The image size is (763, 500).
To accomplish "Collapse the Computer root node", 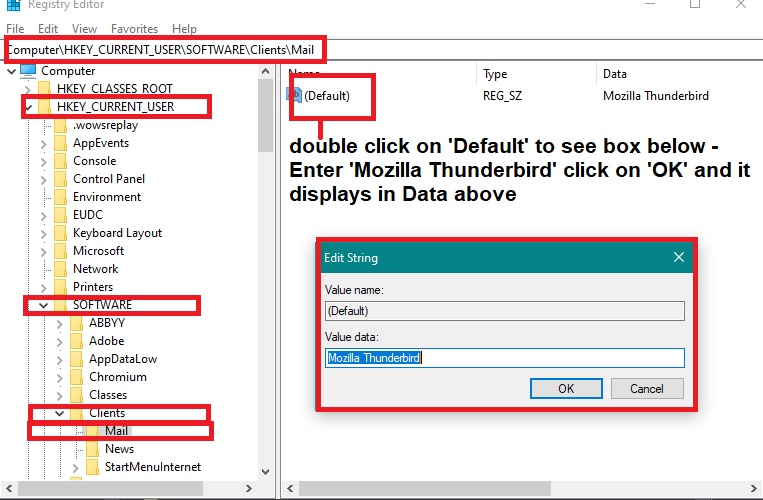I will [x=11, y=71].
